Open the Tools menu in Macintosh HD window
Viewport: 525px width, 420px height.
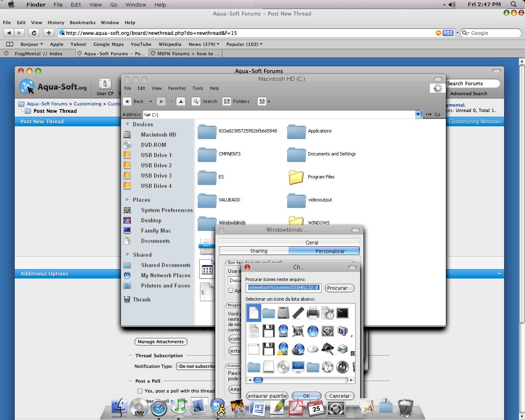point(198,88)
